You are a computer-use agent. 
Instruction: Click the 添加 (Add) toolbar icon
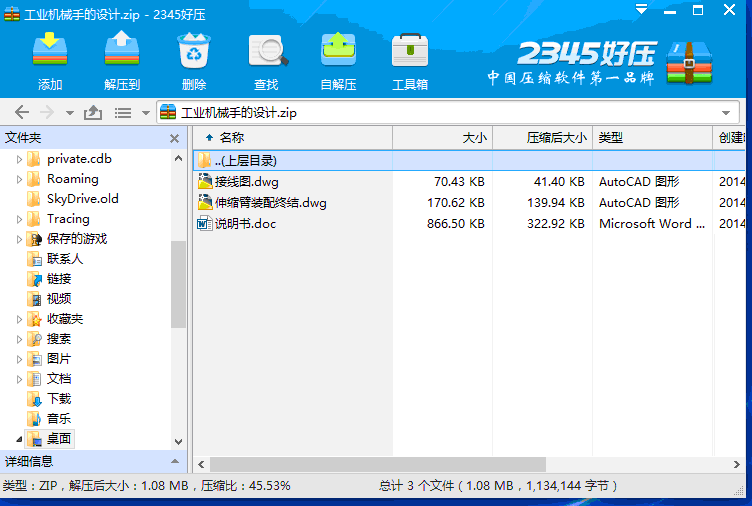coord(50,49)
